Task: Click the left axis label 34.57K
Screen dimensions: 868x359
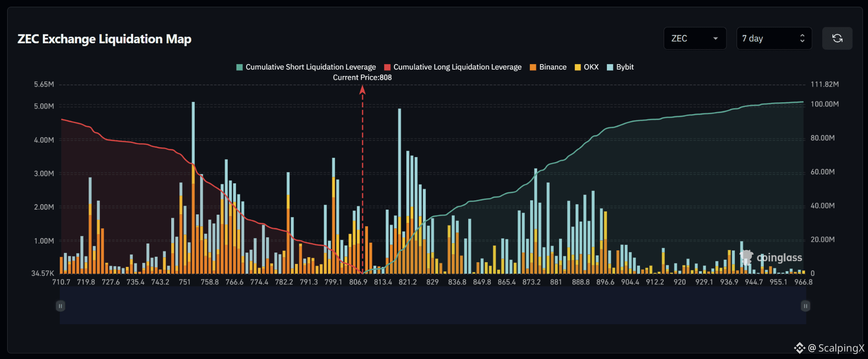Action: point(43,273)
